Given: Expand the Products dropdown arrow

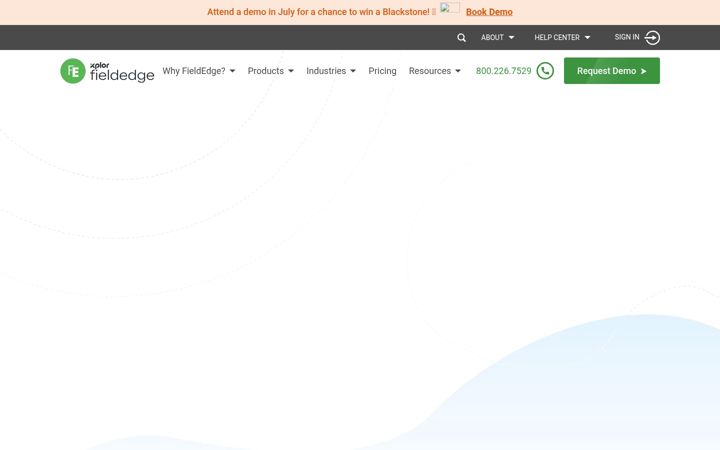Looking at the screenshot, I should tap(291, 71).
